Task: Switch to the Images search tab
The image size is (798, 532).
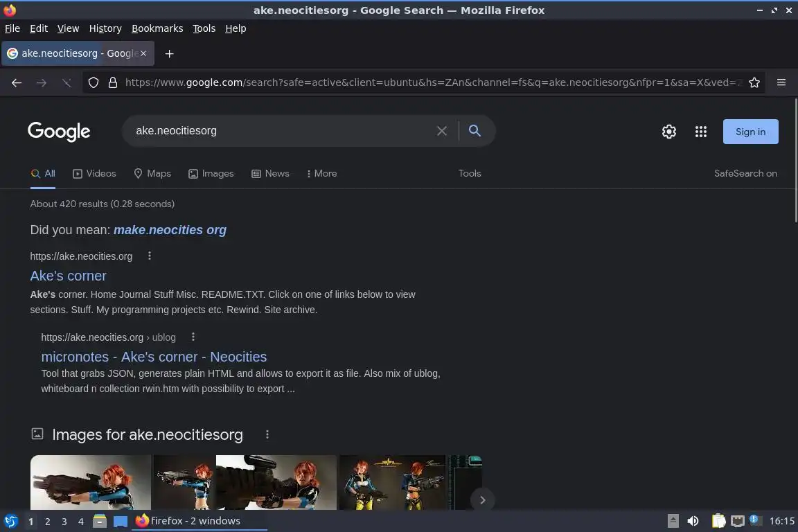Action: pos(211,174)
